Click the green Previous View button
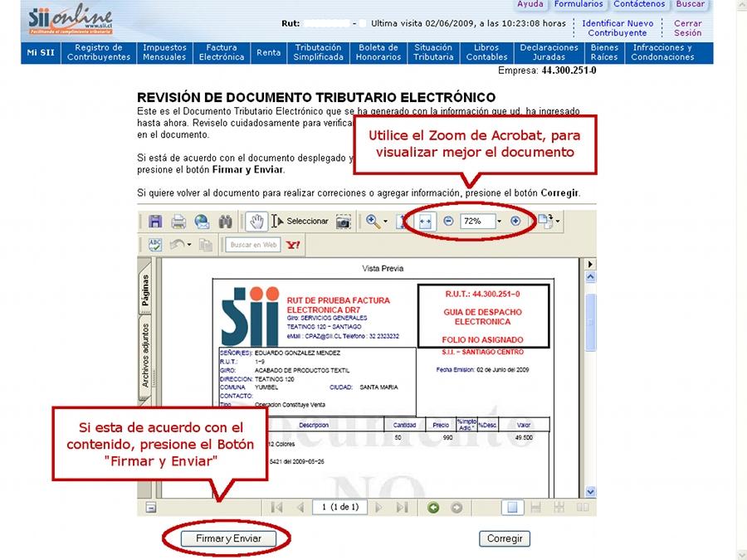The width and height of the screenshot is (747, 560). pos(433,508)
